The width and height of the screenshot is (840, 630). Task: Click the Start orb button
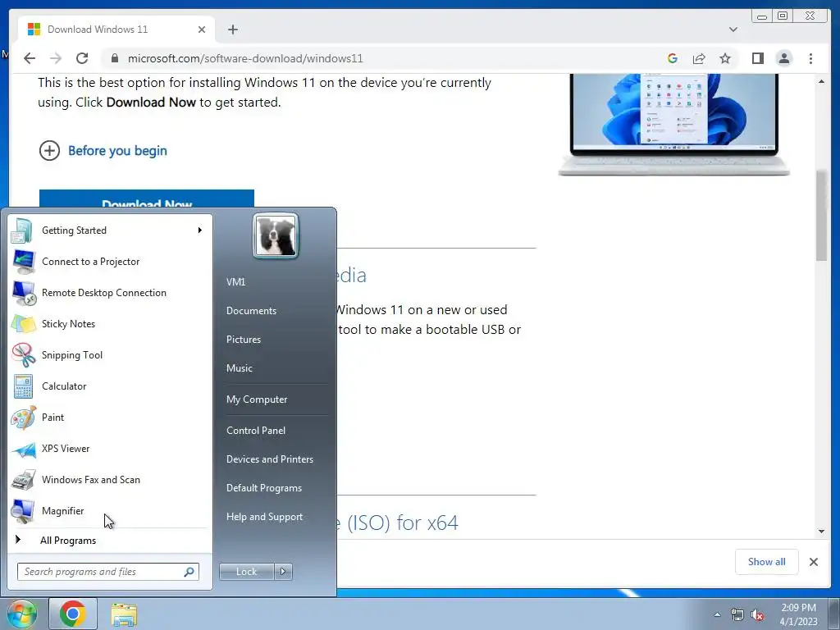pyautogui.click(x=21, y=614)
